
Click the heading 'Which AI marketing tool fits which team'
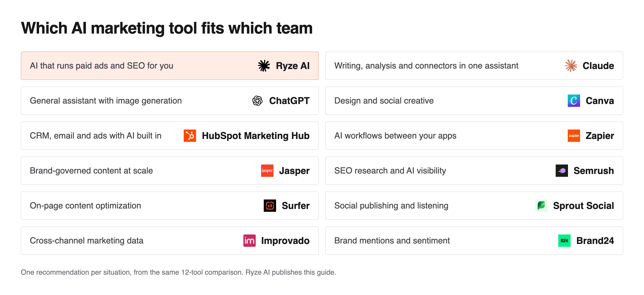coord(167,28)
